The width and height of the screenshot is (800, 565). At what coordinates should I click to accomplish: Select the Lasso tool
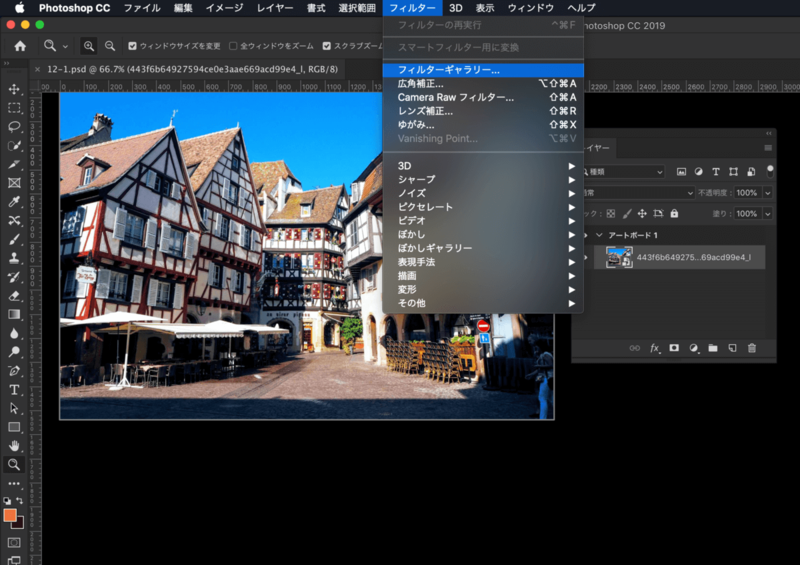tap(14, 127)
